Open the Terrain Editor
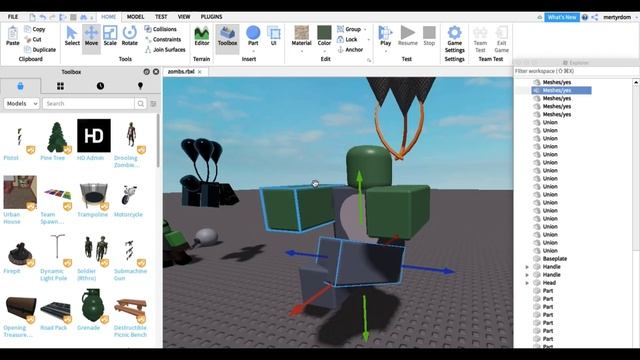 click(x=202, y=36)
